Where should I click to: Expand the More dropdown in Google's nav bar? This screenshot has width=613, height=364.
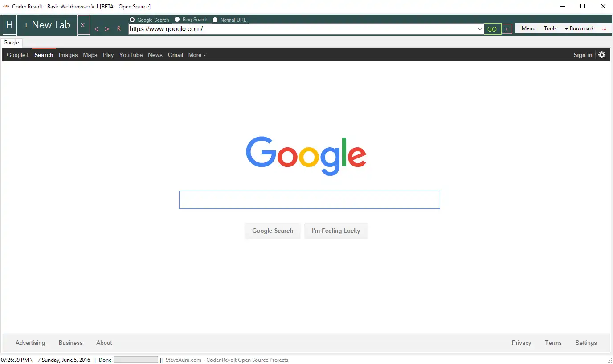click(197, 55)
